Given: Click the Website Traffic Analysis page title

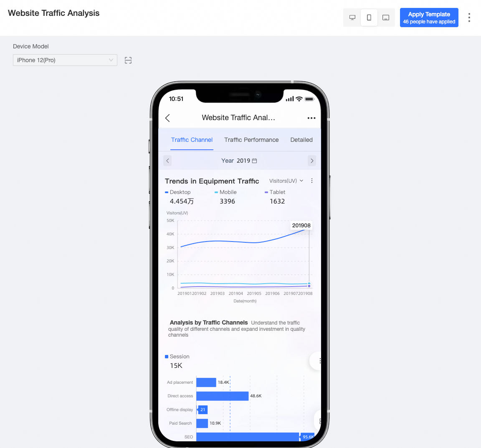Looking at the screenshot, I should coord(54,13).
